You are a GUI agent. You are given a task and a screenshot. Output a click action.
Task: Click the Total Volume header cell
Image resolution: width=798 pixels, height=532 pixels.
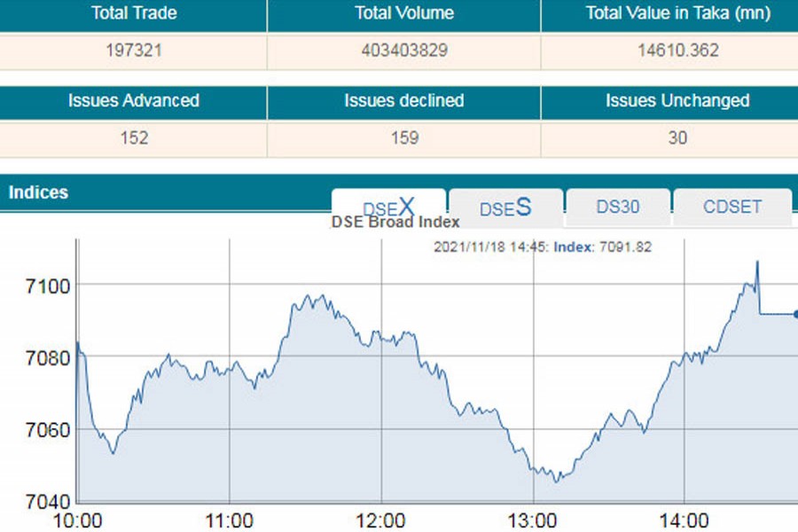pos(403,13)
